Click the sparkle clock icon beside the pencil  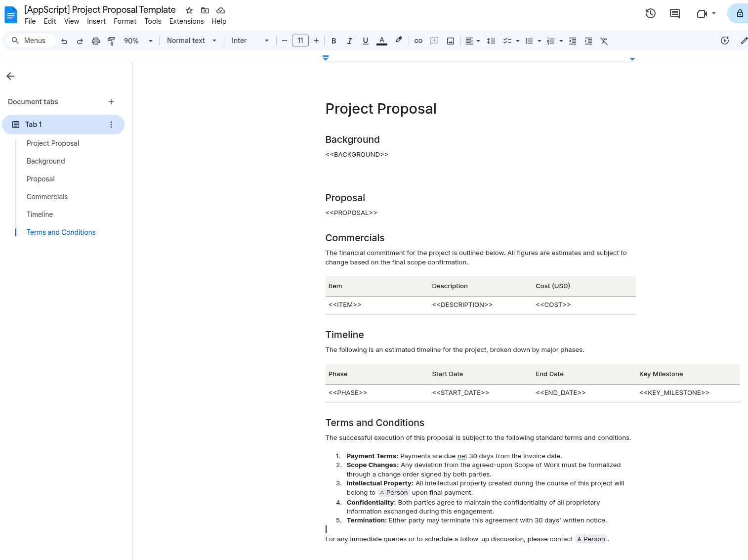coord(725,41)
